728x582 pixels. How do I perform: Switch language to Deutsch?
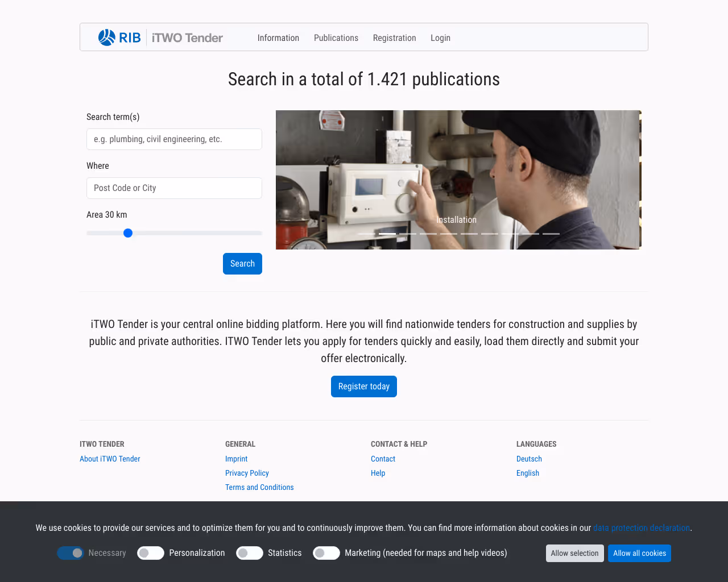click(529, 459)
